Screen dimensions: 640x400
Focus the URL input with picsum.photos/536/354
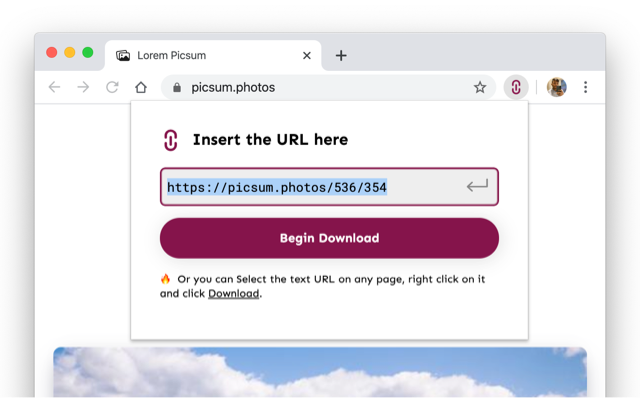[329, 187]
